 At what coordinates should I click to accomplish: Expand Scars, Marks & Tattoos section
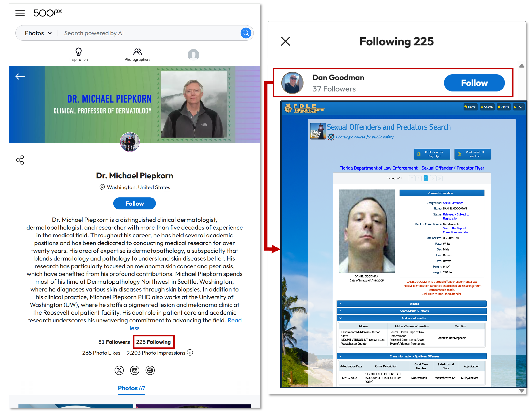pyautogui.click(x=412, y=311)
